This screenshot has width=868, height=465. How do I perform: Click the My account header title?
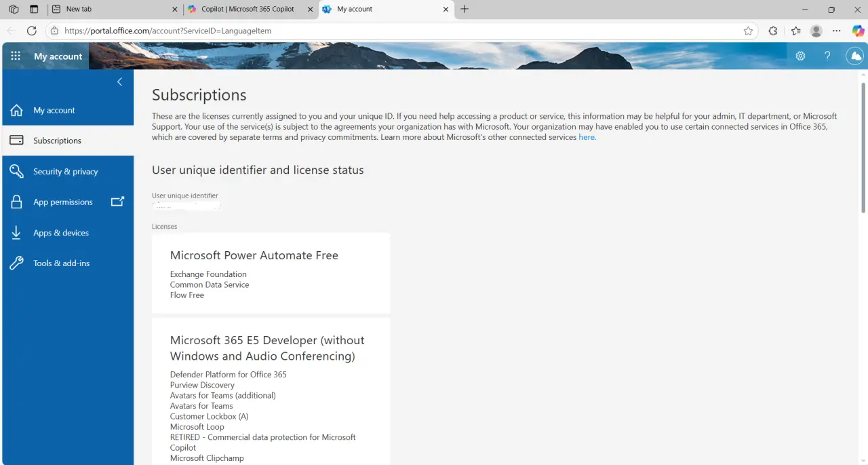[x=58, y=56]
